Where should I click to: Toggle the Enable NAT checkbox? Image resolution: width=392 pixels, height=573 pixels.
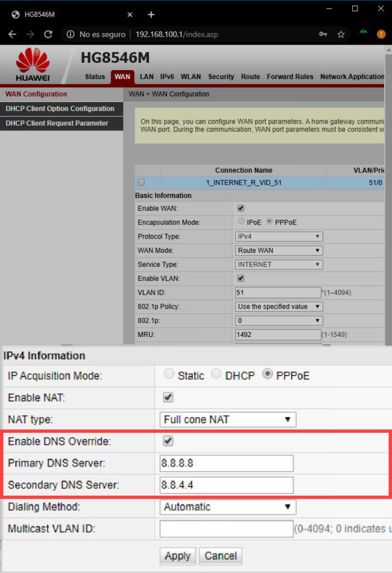(x=168, y=397)
